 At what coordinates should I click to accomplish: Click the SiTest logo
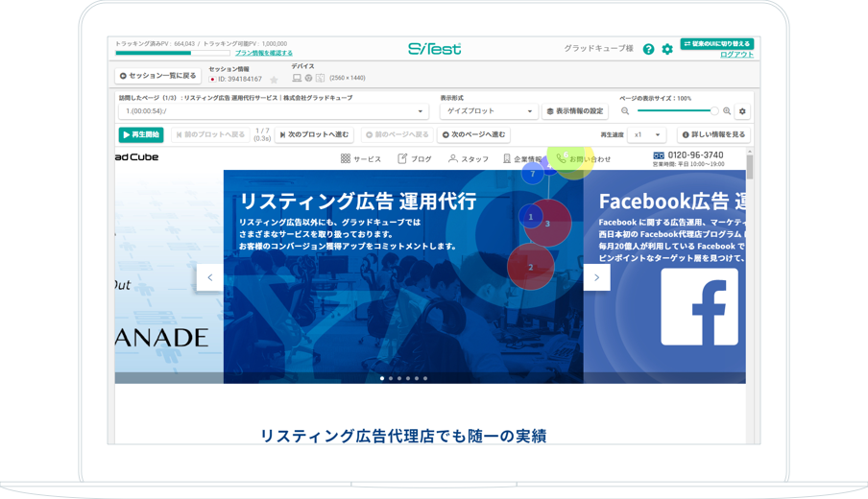click(x=434, y=49)
